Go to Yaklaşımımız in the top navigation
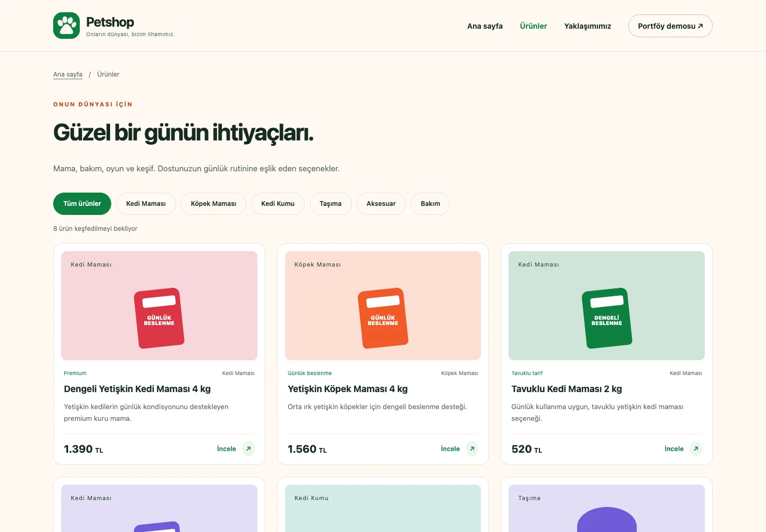 pyautogui.click(x=588, y=26)
